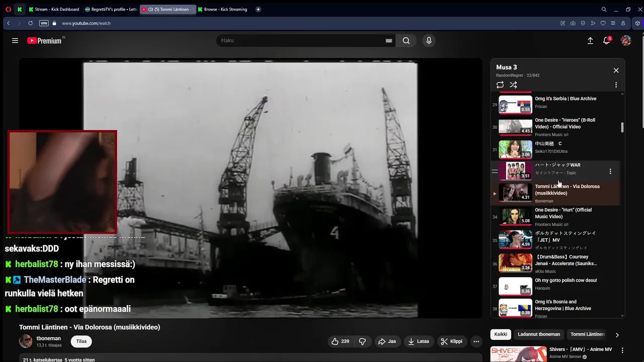Click the search magnifier button
This screenshot has width=644, height=362.
406,41
